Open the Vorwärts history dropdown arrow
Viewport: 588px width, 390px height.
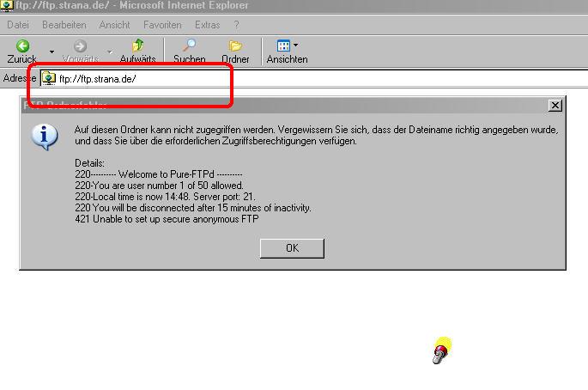(x=110, y=52)
